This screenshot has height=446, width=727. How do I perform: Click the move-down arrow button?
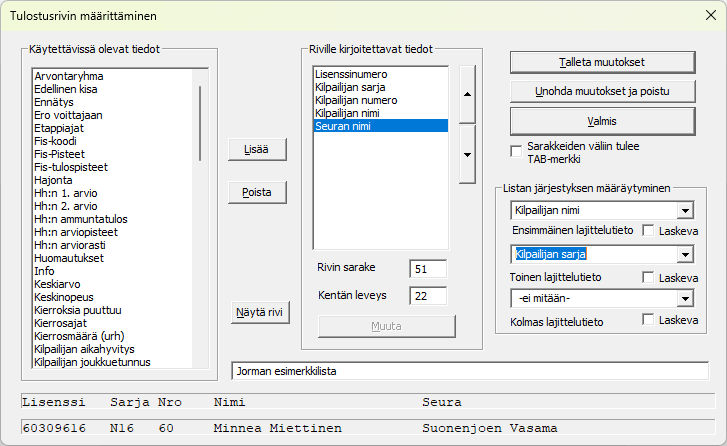pos(467,154)
